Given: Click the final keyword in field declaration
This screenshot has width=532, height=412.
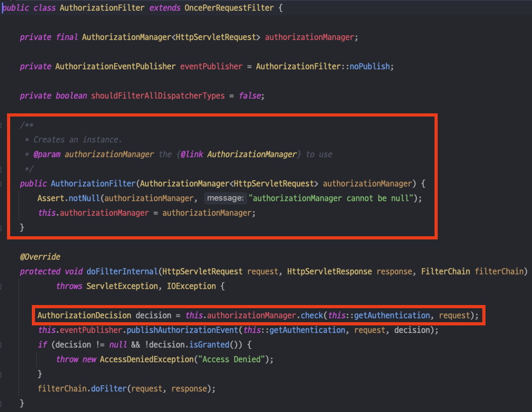Looking at the screenshot, I should point(67,37).
